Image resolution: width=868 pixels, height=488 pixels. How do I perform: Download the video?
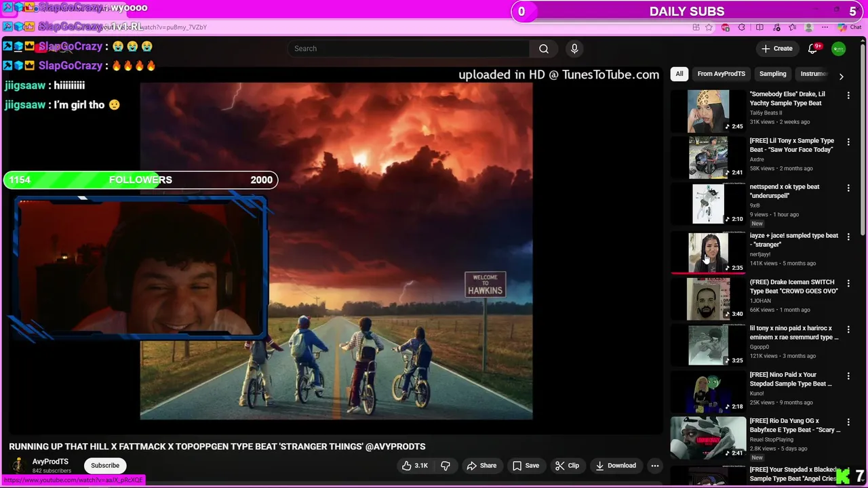click(616, 466)
